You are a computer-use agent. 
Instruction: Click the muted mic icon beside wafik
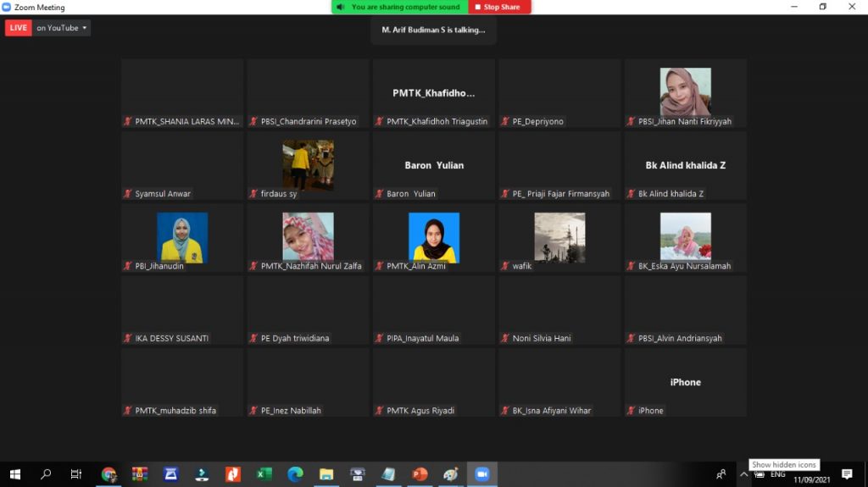coord(505,266)
